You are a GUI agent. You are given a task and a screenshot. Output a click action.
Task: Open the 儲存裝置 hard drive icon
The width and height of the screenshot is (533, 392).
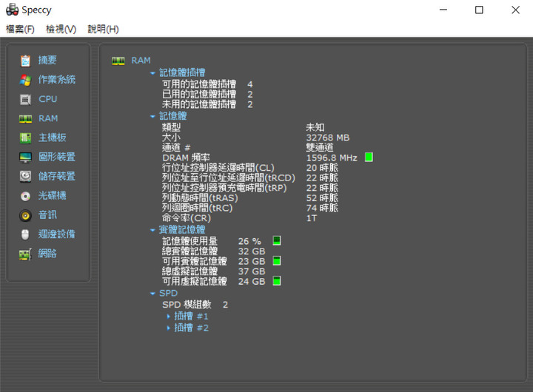pos(25,176)
